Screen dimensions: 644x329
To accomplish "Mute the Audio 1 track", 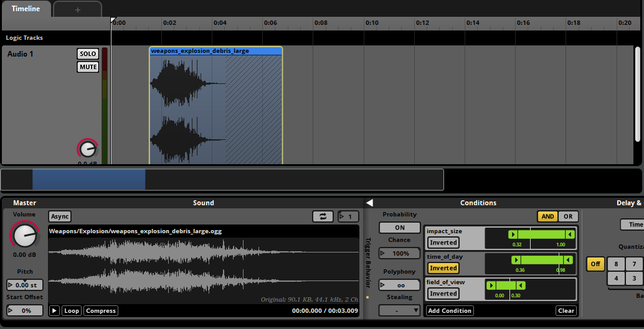I will [88, 67].
